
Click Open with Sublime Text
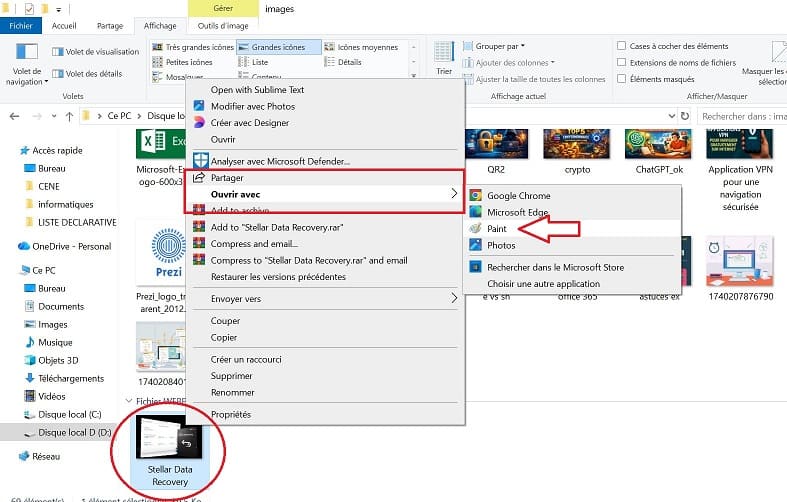pos(257,90)
